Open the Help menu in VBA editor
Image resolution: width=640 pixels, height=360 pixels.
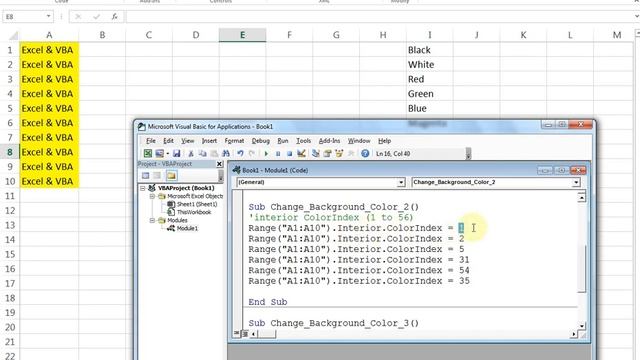click(x=384, y=141)
